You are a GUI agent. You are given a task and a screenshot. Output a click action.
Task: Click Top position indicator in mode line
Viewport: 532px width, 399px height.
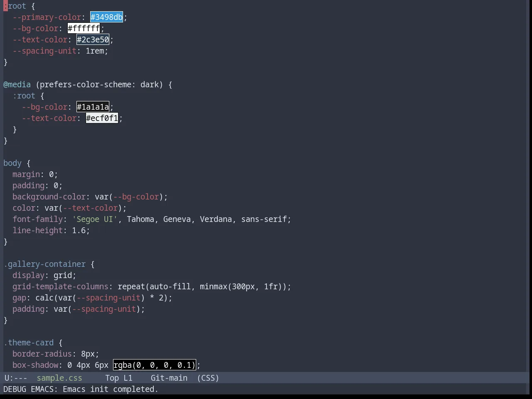112,378
